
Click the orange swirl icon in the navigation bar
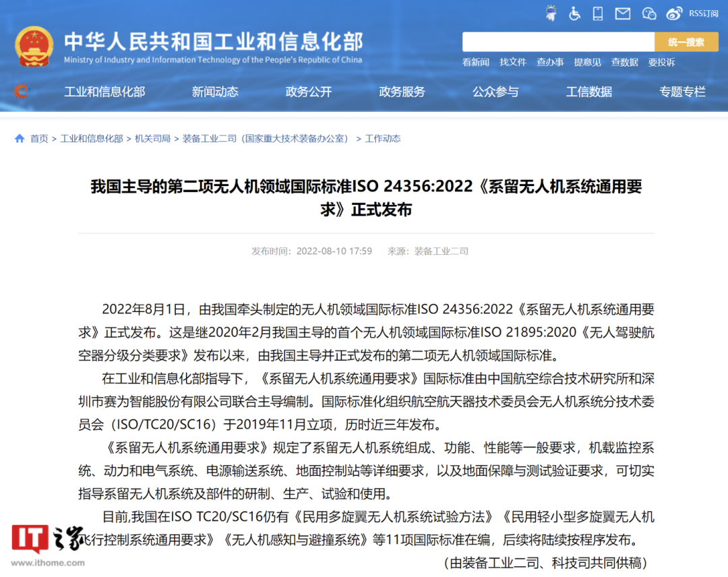[21, 91]
